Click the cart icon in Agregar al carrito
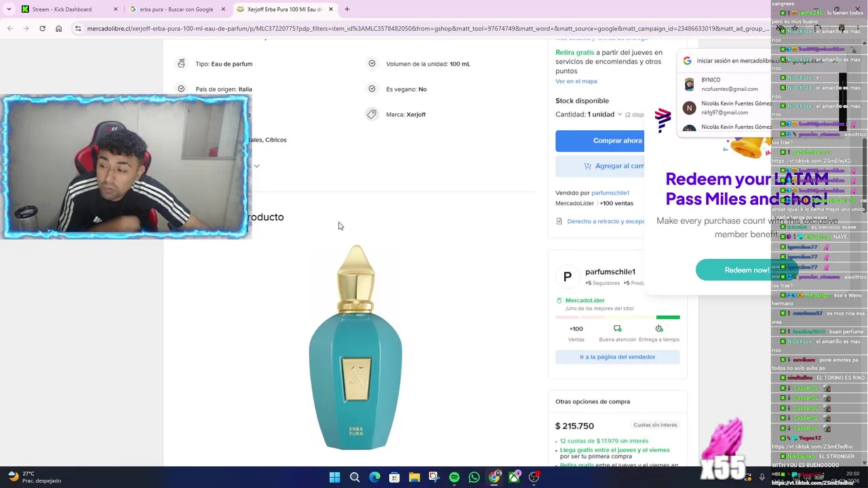This screenshot has width=868, height=488. click(x=587, y=166)
